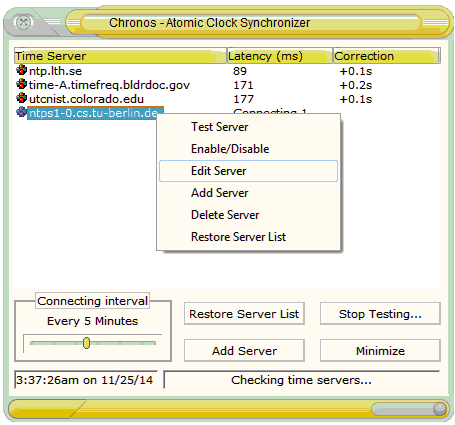Click the Checking time servers status field

coord(302,380)
